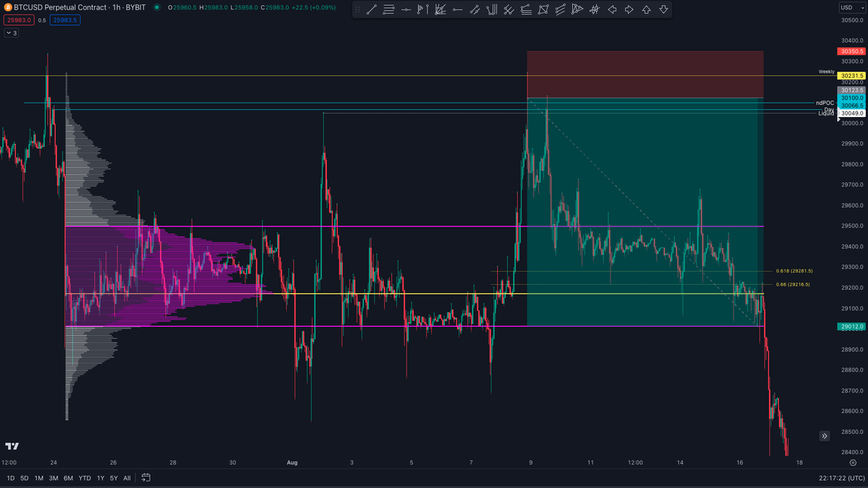Select the Arrow Up drawing tool
Image resolution: width=868 pixels, height=488 pixels.
(x=646, y=10)
